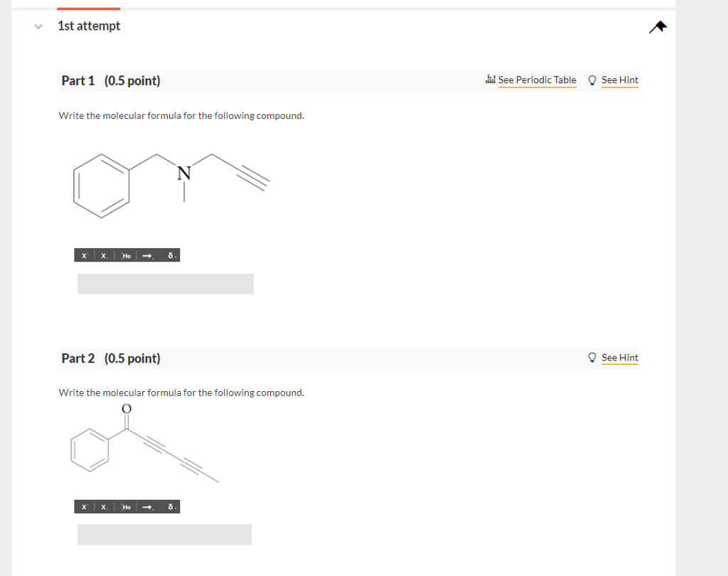The image size is (728, 576).
Task: Open See Periodic Table
Action: tap(536, 80)
